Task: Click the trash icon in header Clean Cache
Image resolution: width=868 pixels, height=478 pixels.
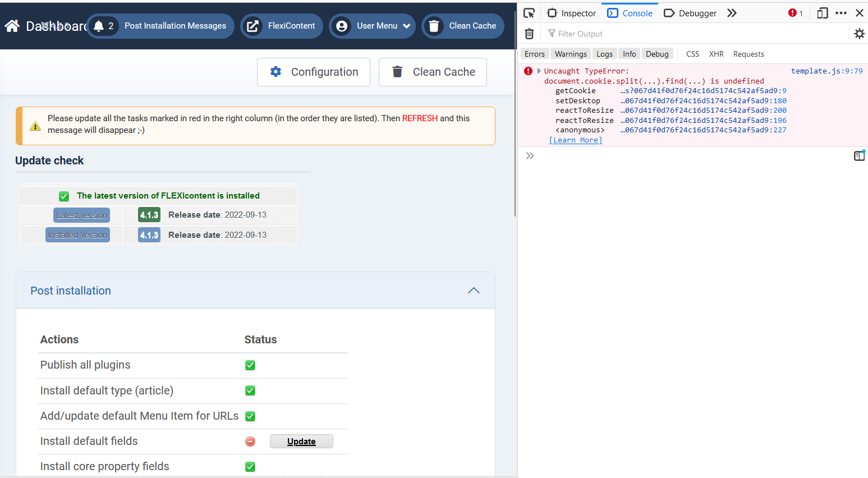Action: (x=434, y=26)
